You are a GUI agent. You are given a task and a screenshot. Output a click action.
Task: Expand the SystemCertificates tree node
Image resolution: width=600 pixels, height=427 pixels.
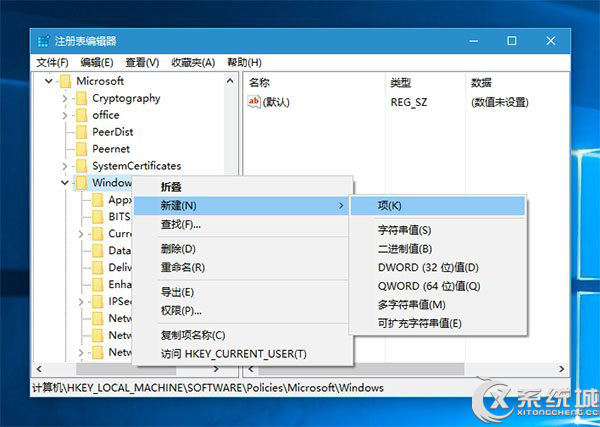(65, 166)
